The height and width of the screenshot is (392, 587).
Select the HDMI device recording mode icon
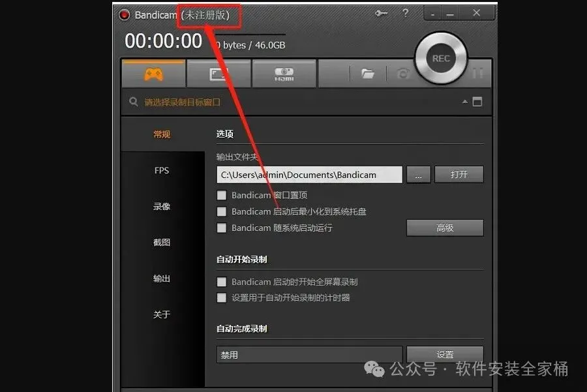284,74
